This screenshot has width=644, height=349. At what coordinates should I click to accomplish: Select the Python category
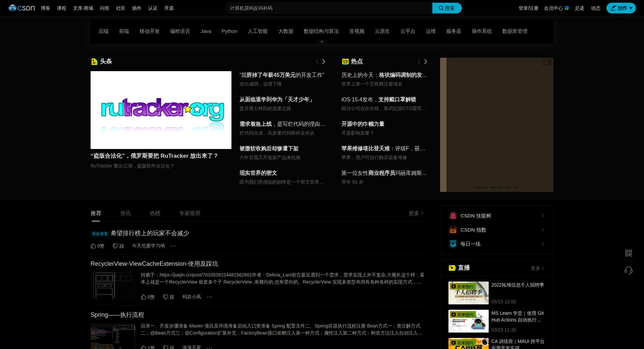click(x=229, y=31)
